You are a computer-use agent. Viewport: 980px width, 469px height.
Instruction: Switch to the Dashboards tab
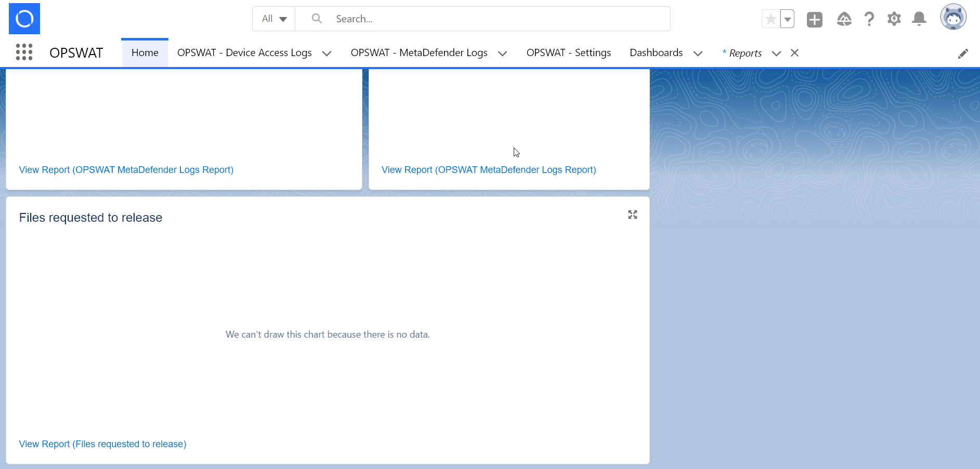coord(656,52)
